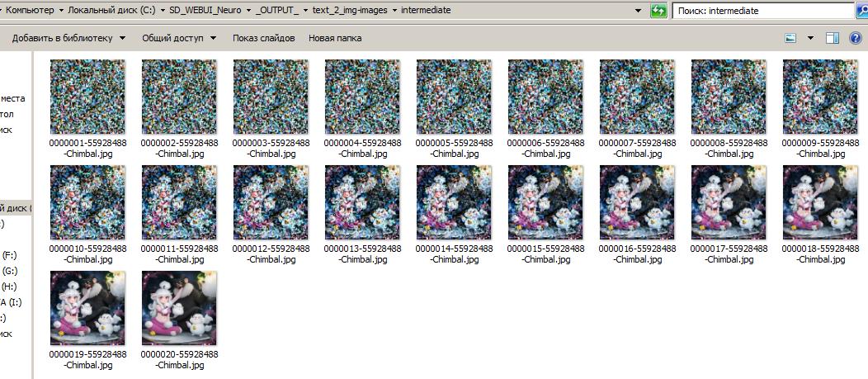This screenshot has width=868, height=379.
Task: Expand the arrow after text_2_img-images in path
Action: tap(394, 11)
